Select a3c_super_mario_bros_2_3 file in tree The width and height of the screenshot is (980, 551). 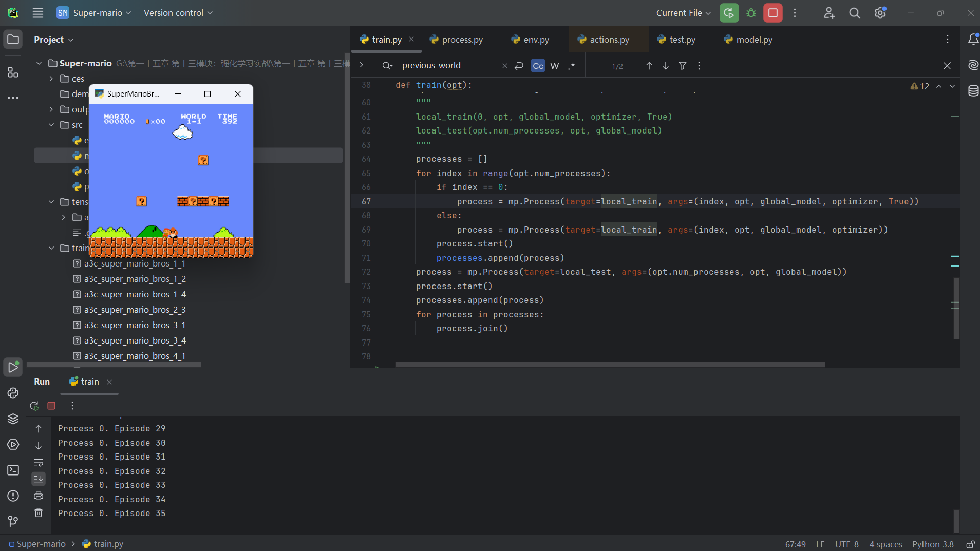pyautogui.click(x=135, y=310)
